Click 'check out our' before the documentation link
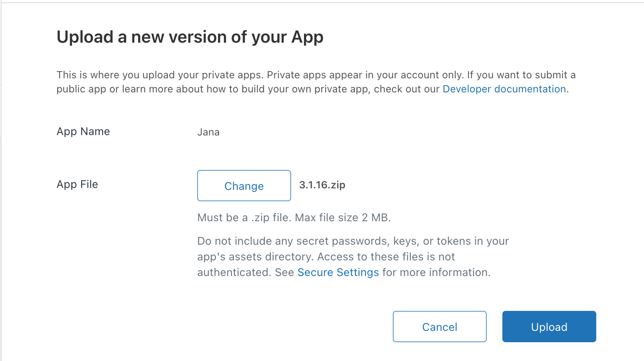644x361 pixels. 407,89
